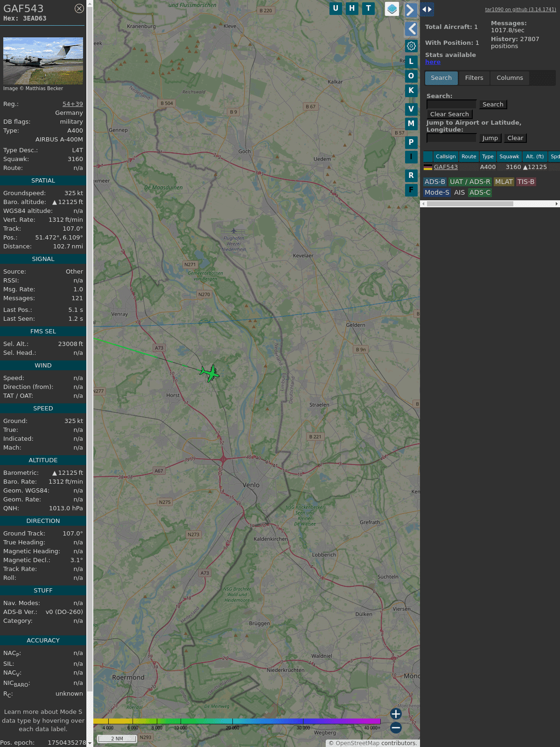Click the TIS-B source legend
The image size is (560, 747).
pyautogui.click(x=526, y=182)
